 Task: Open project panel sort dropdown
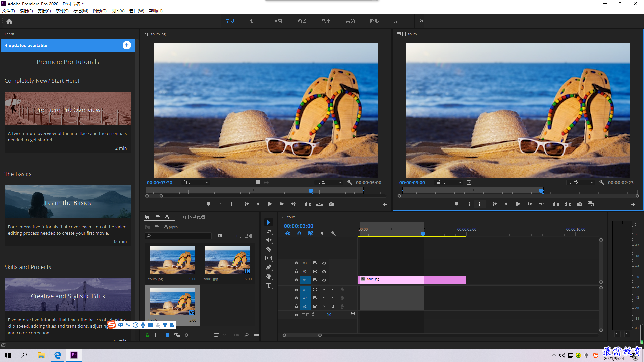(220, 335)
